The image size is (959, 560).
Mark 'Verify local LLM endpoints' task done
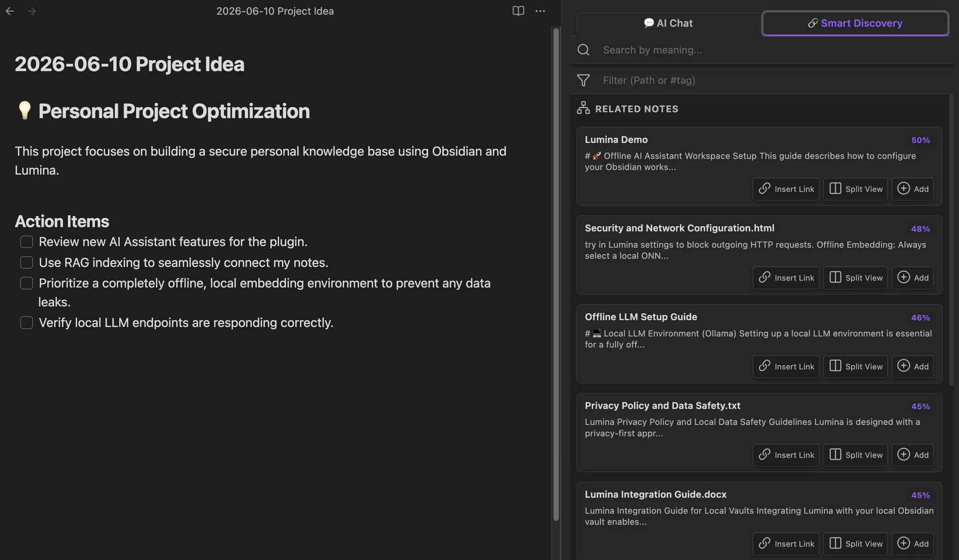27,323
